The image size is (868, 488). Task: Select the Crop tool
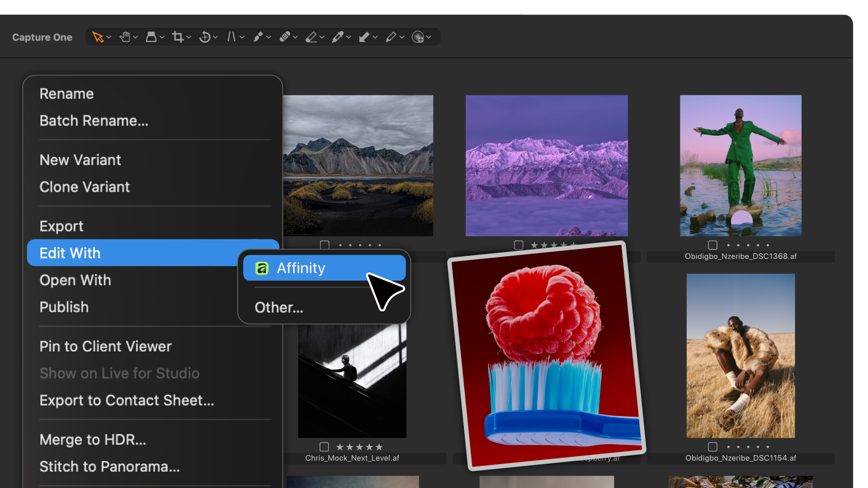[x=178, y=37]
